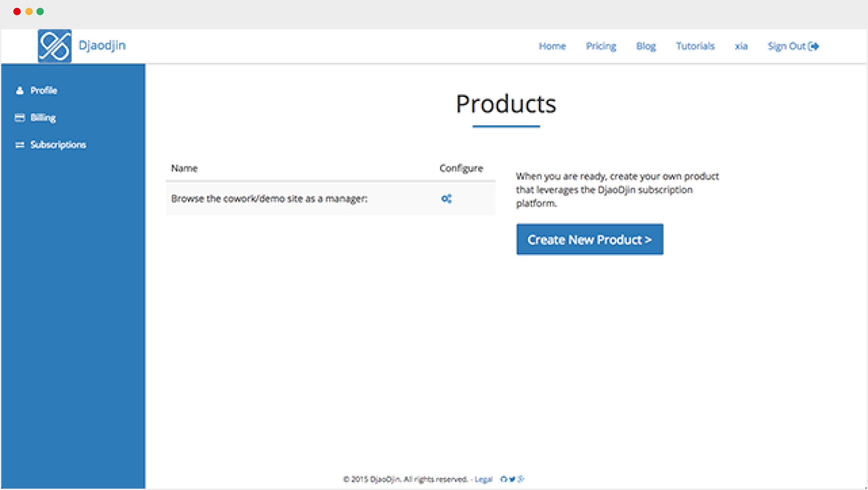Click Create New Product button
The width and height of the screenshot is (868, 490).
(x=590, y=239)
